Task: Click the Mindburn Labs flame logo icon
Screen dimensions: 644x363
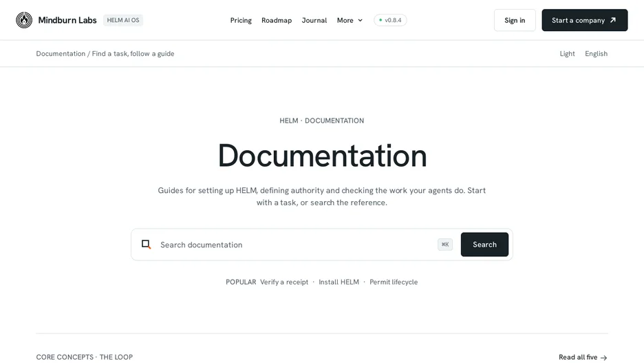Action: click(24, 20)
